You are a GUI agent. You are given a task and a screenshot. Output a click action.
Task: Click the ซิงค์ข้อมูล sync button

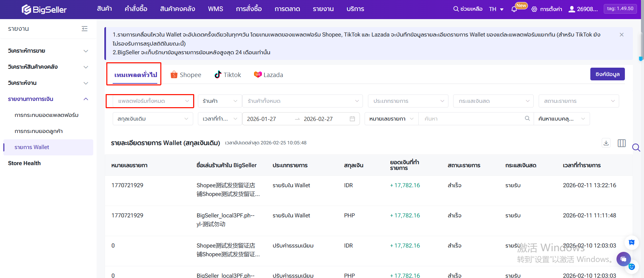(x=607, y=74)
